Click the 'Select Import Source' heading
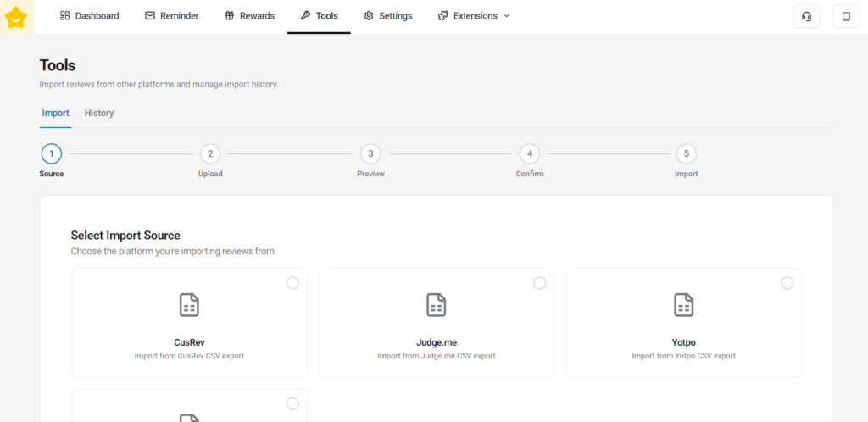868x422 pixels. [125, 235]
